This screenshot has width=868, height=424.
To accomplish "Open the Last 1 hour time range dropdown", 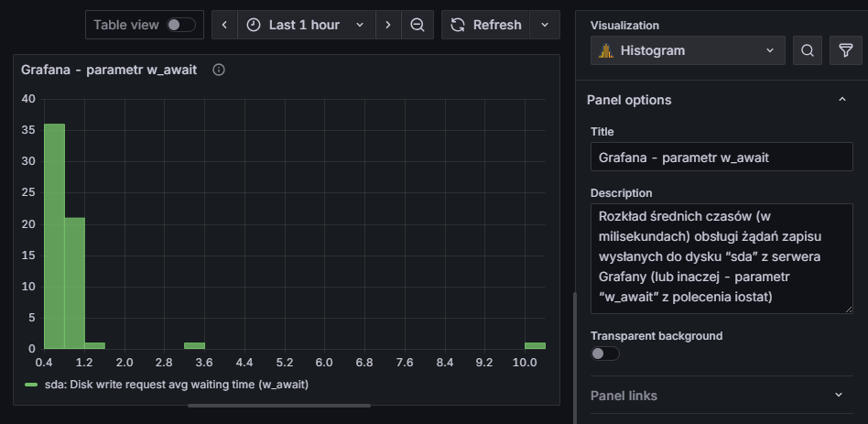I will pyautogui.click(x=306, y=25).
